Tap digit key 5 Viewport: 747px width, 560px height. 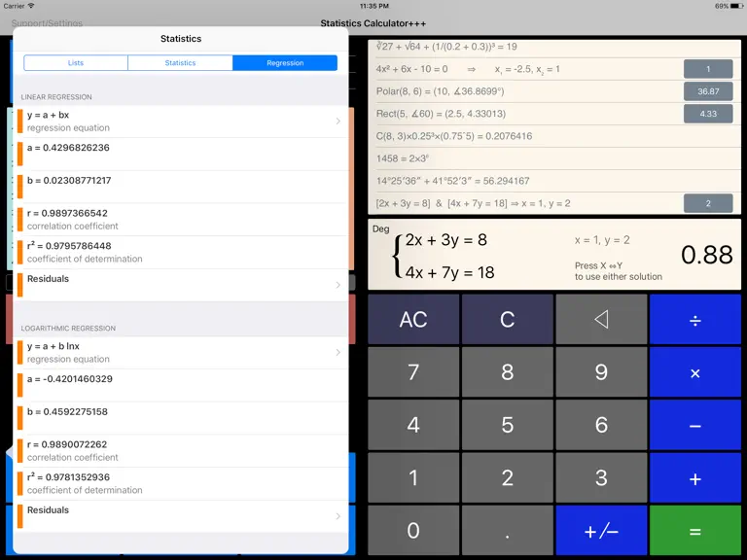(x=508, y=425)
